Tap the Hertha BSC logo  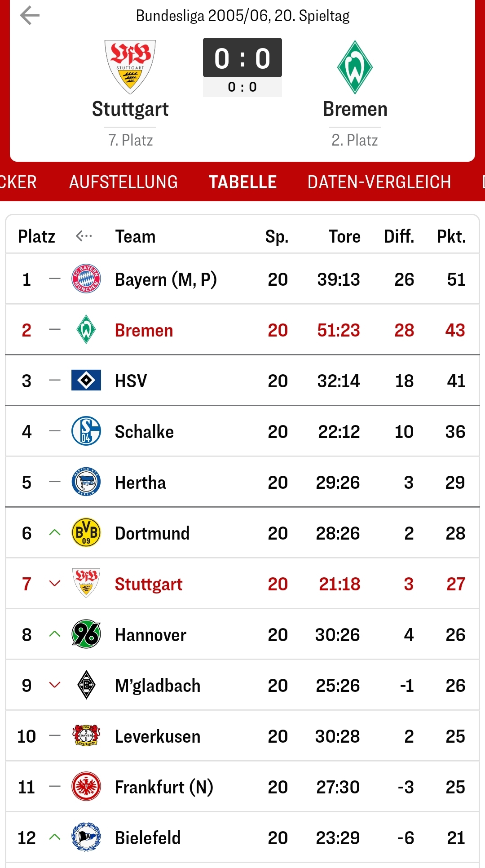tap(86, 482)
